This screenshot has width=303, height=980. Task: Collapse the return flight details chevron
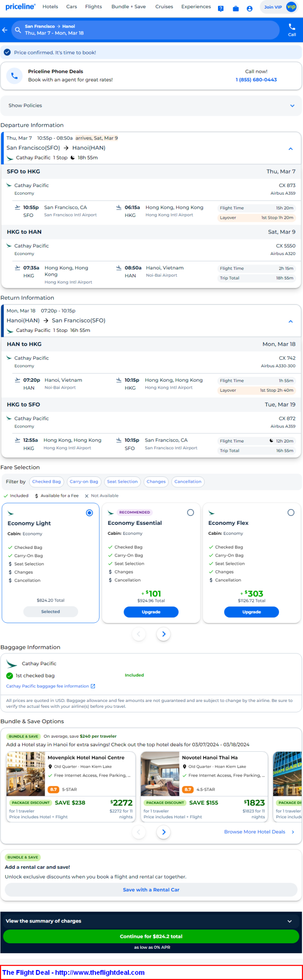(x=291, y=321)
